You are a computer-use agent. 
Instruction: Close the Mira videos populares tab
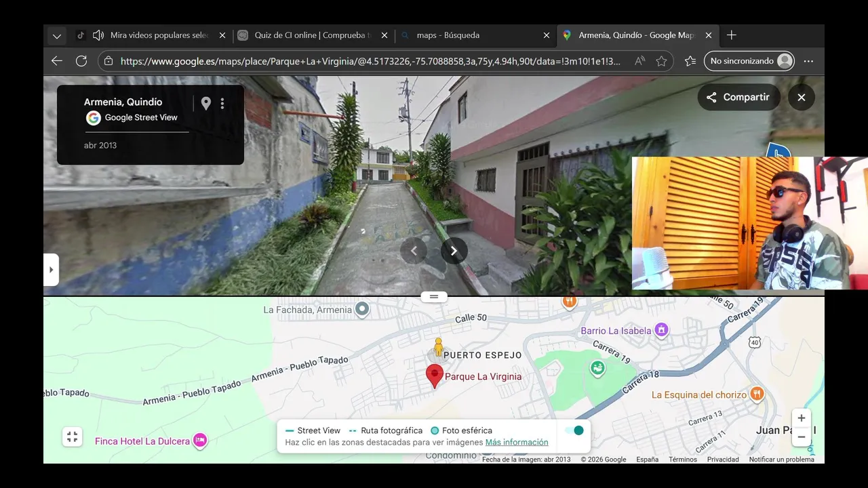click(221, 35)
